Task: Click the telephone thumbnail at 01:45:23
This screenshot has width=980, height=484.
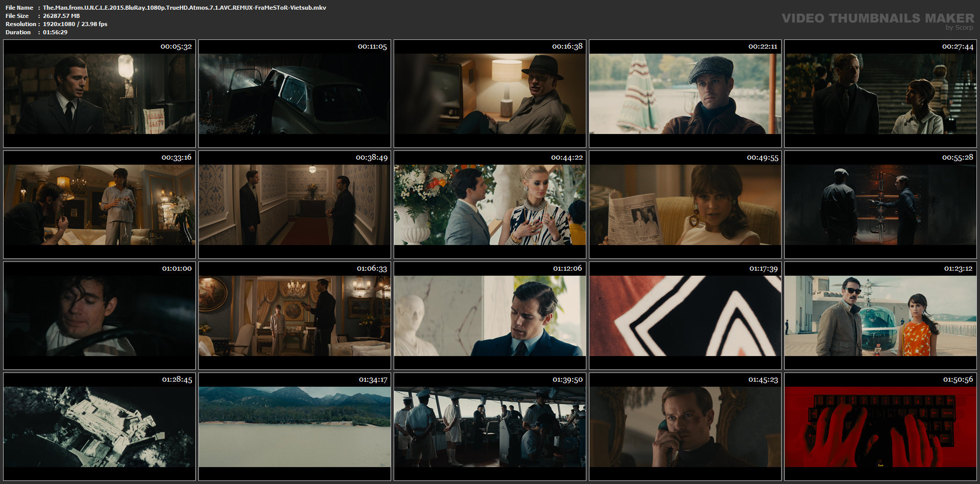Action: [685, 427]
